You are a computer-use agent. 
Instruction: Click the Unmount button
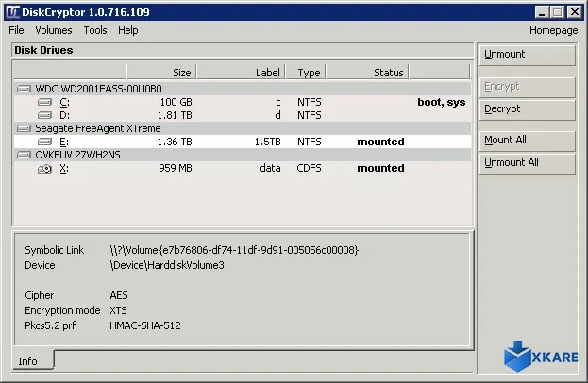(527, 55)
